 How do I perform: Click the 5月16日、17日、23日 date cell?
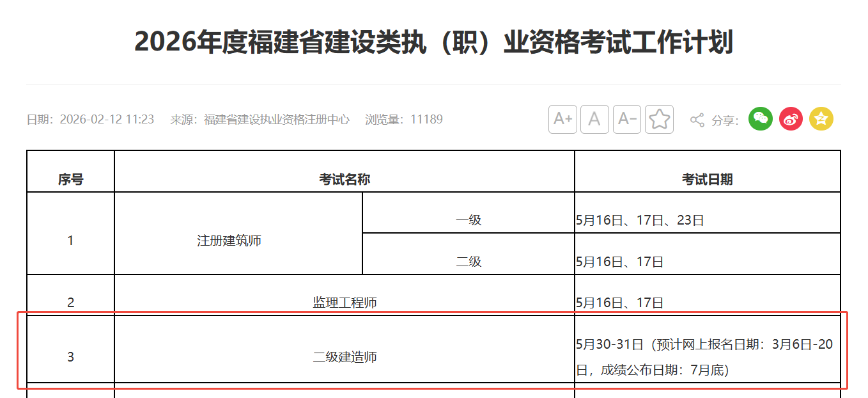(640, 221)
